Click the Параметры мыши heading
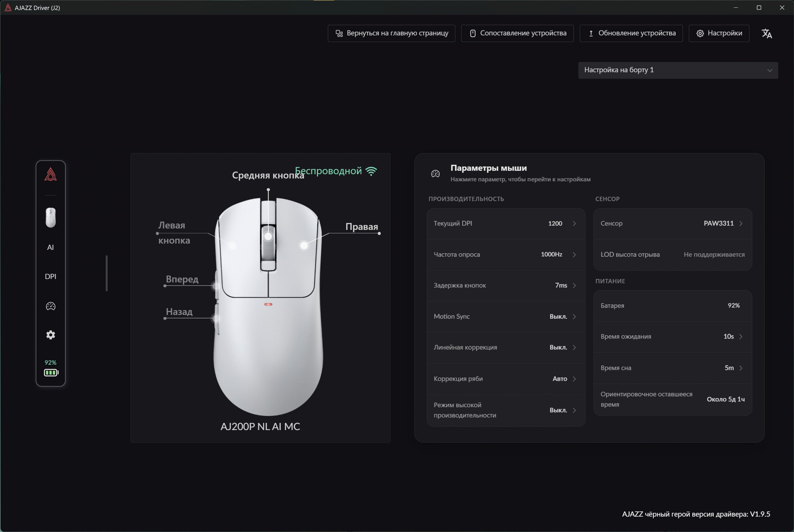Screen dimensions: 794x532 point(488,168)
